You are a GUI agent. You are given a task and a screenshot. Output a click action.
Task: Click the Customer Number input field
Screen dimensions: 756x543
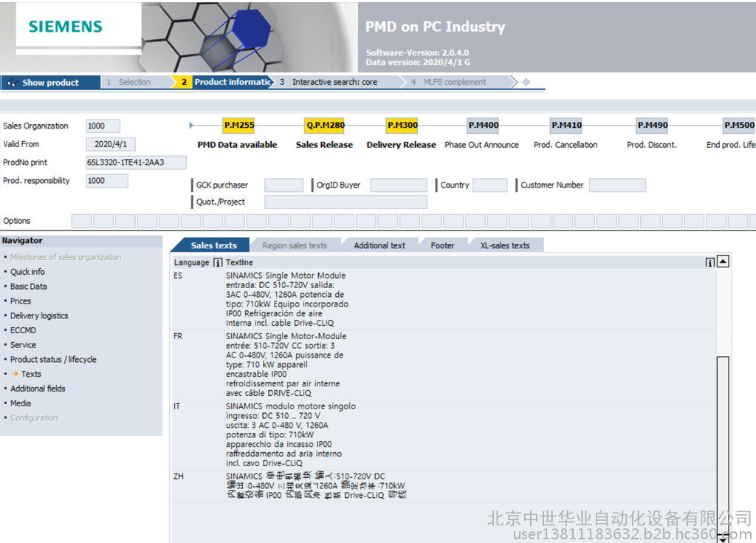(617, 185)
